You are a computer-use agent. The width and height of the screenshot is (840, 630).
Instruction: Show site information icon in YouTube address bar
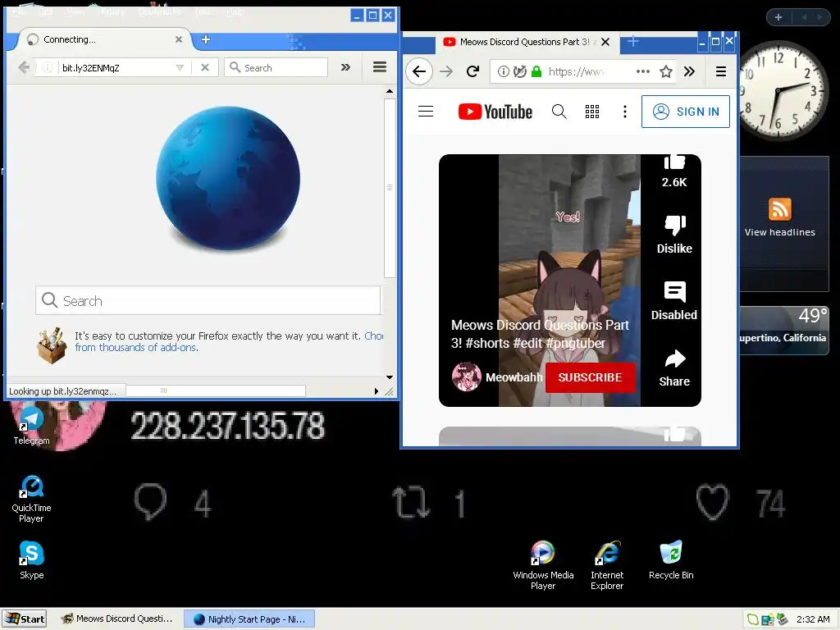click(x=503, y=71)
